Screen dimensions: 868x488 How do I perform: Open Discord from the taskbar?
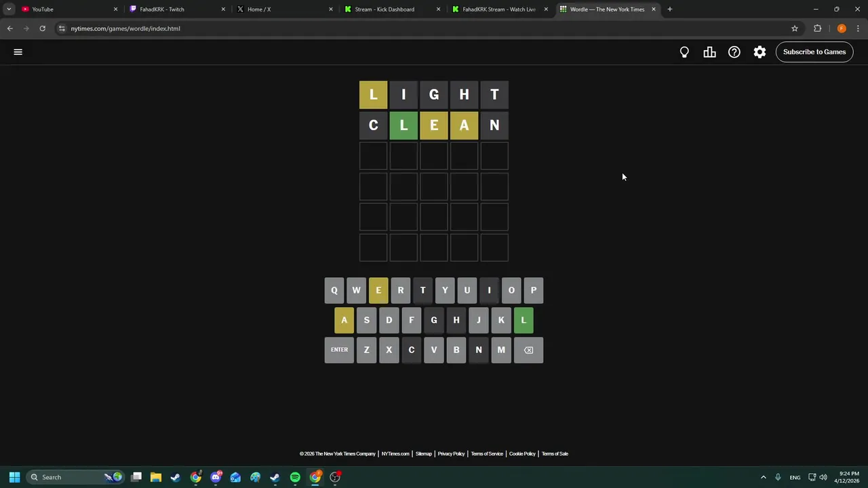pos(216,477)
